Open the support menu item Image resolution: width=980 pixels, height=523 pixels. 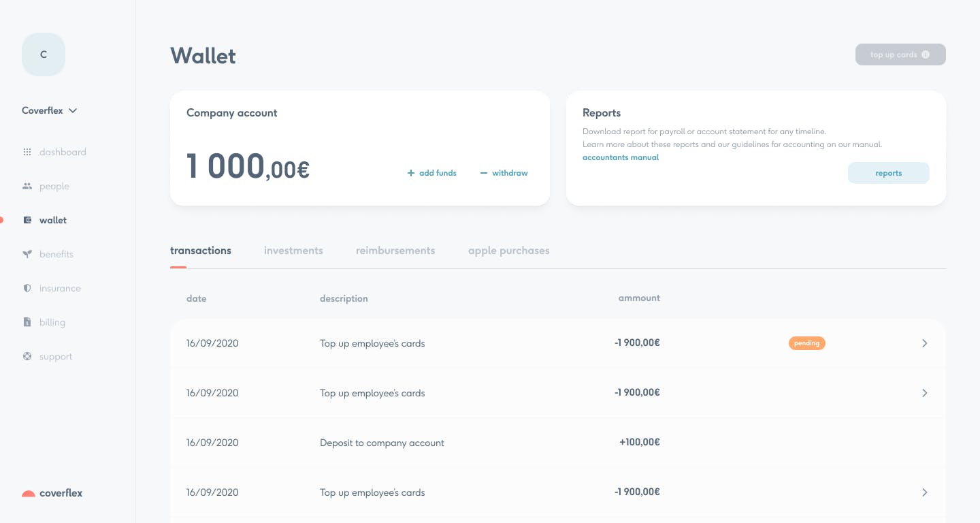56,356
